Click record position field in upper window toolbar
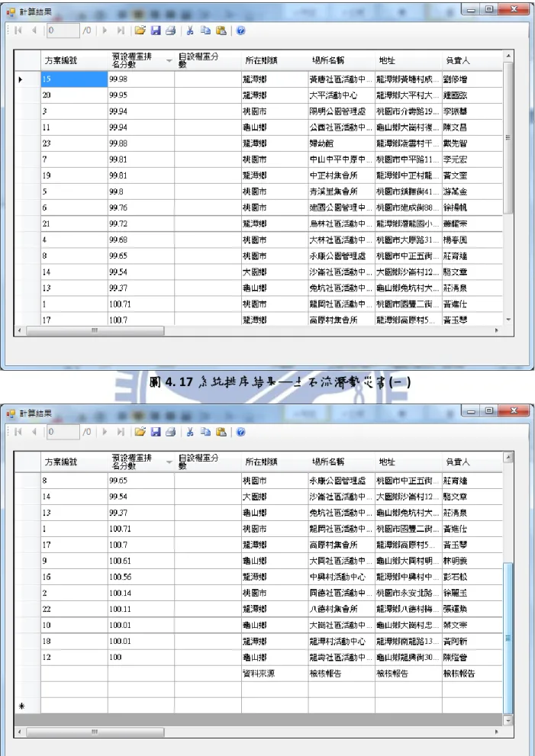 click(63, 31)
